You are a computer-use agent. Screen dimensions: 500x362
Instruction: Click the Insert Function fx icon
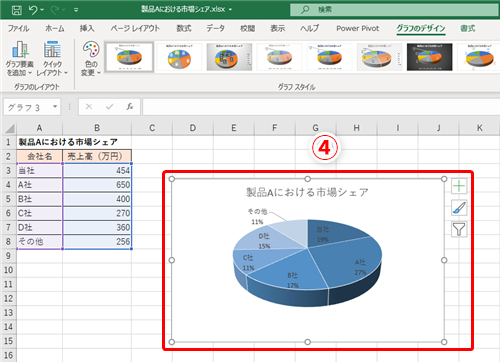130,107
